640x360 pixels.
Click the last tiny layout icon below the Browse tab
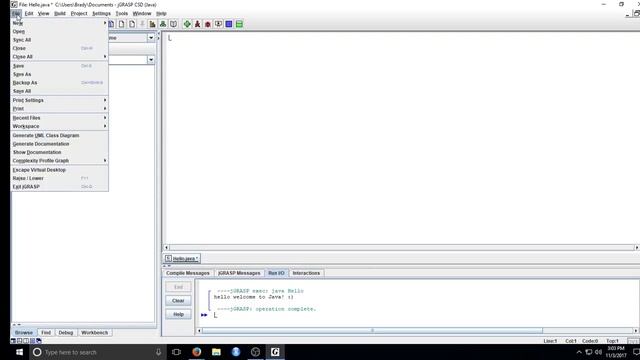pos(39,340)
